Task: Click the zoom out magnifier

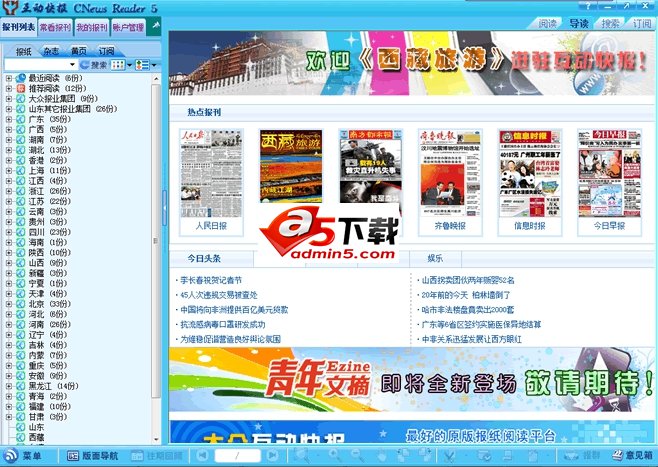Action: click(357, 456)
